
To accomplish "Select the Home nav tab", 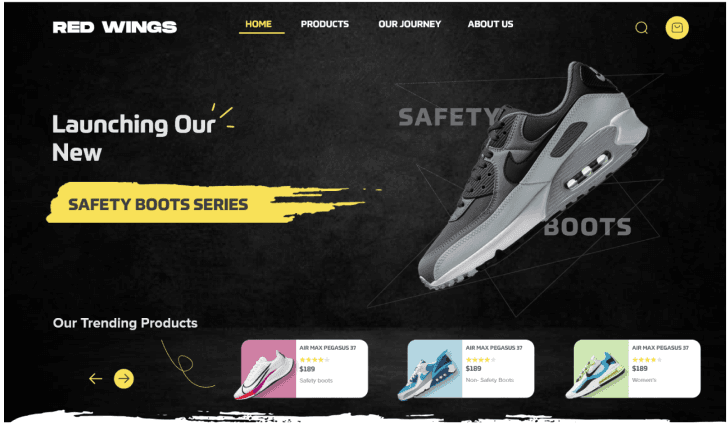I will pos(259,24).
